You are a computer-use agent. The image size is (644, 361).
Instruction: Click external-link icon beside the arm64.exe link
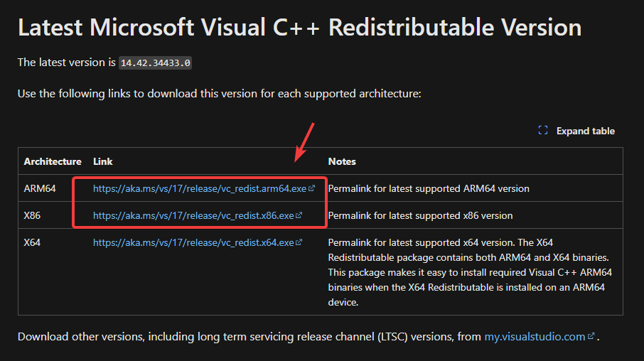(x=312, y=189)
